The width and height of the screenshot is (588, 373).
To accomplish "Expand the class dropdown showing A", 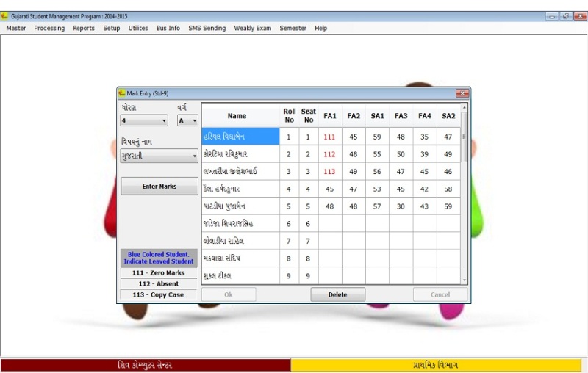I will pyautogui.click(x=187, y=120).
